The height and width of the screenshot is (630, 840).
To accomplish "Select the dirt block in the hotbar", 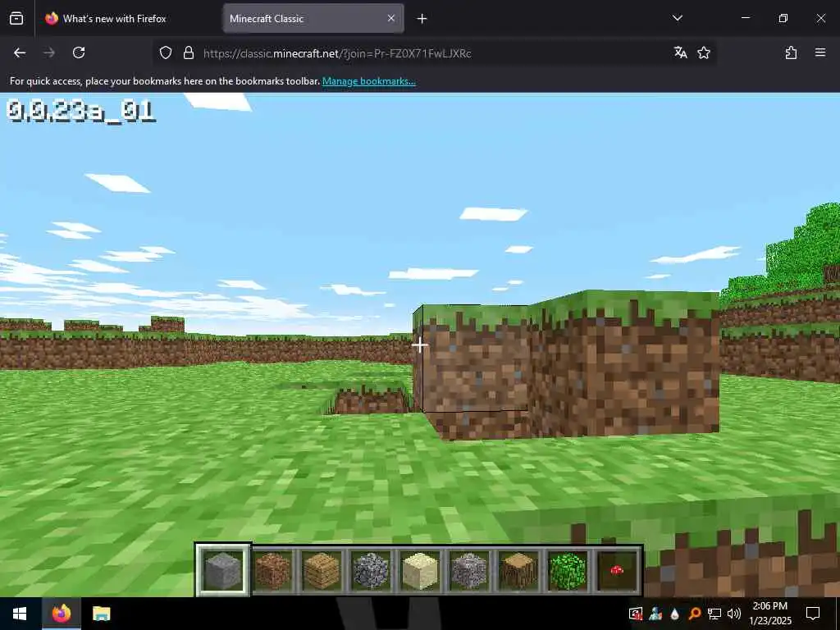I will tap(272, 571).
